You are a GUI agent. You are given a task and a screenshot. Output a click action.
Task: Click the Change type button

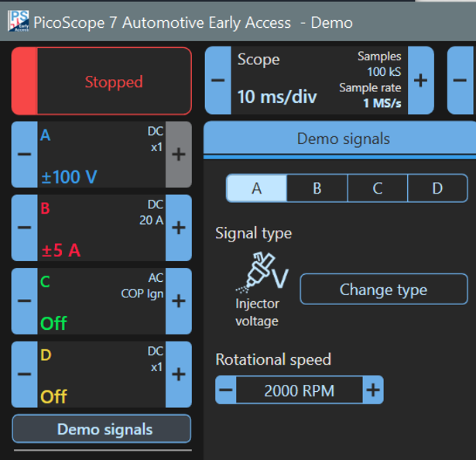click(x=384, y=289)
